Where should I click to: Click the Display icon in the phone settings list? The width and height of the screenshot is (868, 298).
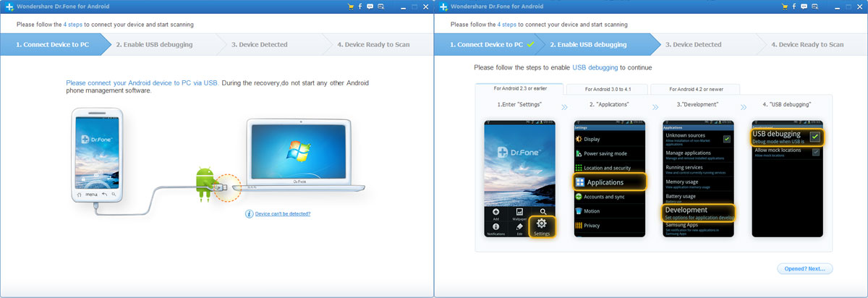[579, 139]
